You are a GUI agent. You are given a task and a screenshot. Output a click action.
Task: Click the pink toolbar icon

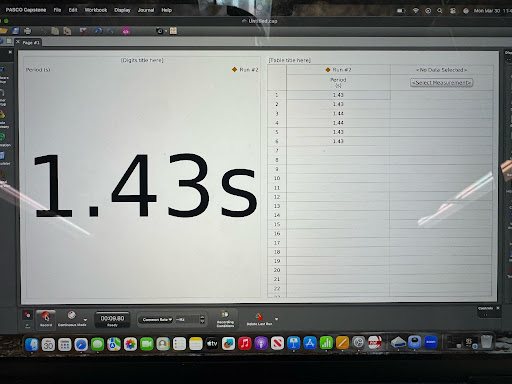coord(126,31)
